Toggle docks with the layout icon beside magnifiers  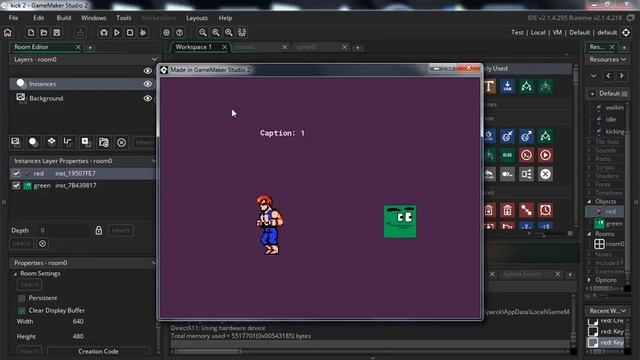pyautogui.click(x=242, y=33)
